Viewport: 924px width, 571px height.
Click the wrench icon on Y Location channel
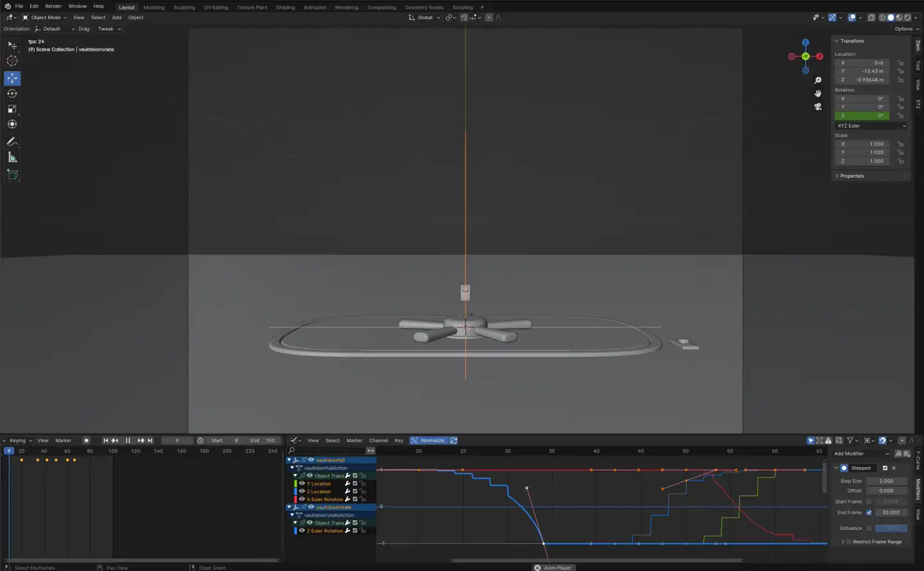click(x=347, y=484)
